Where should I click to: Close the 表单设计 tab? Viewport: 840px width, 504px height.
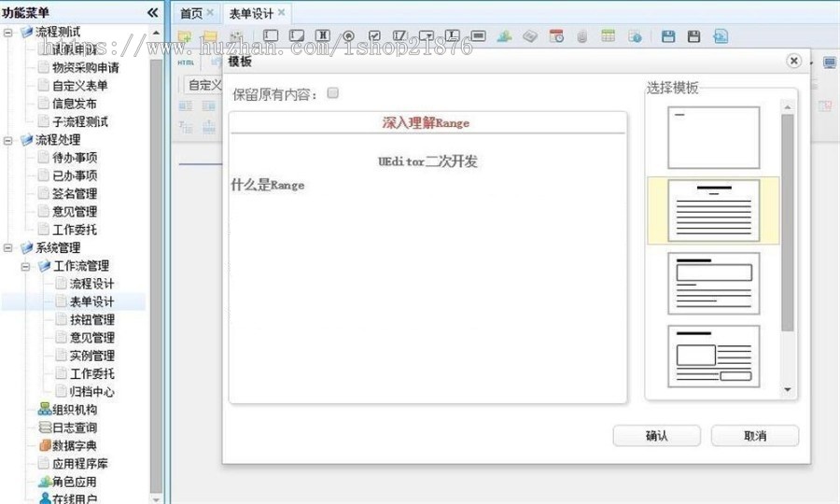click(281, 12)
